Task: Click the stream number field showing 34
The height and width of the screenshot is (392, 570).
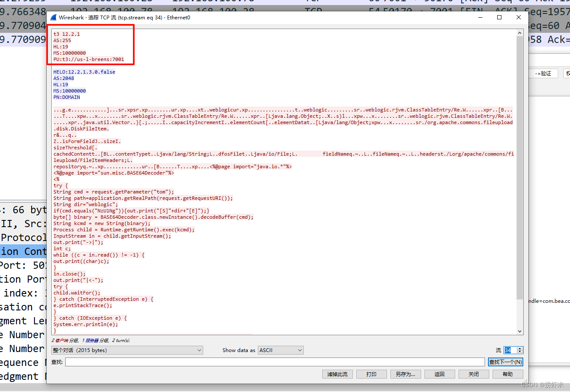Action: 510,350
